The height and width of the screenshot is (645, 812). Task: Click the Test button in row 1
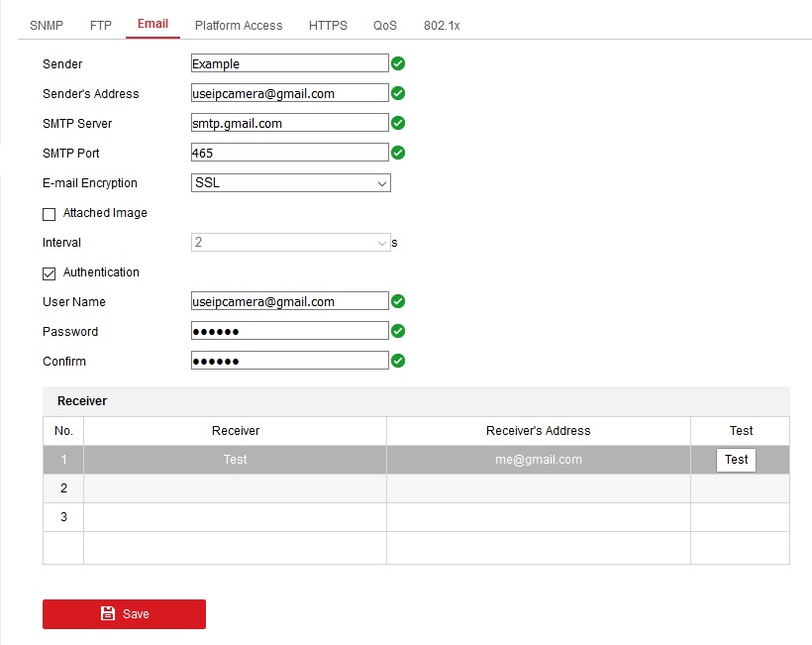736,460
